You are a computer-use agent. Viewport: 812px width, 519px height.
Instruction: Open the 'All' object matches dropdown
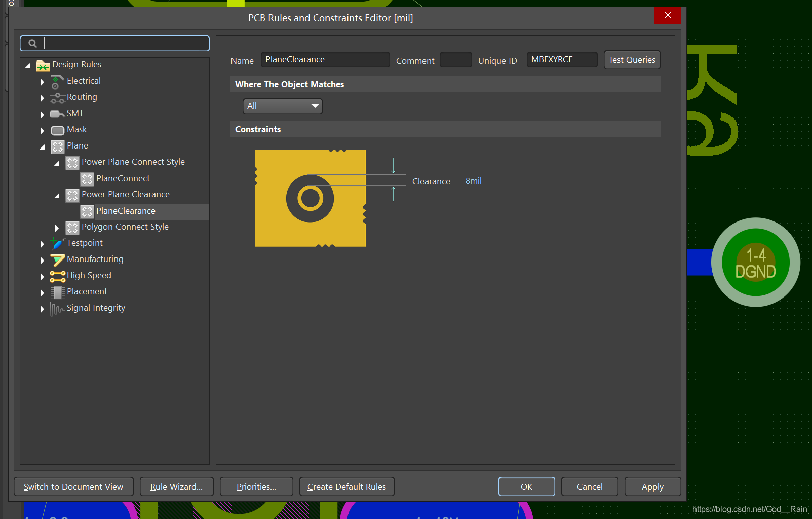tap(283, 106)
